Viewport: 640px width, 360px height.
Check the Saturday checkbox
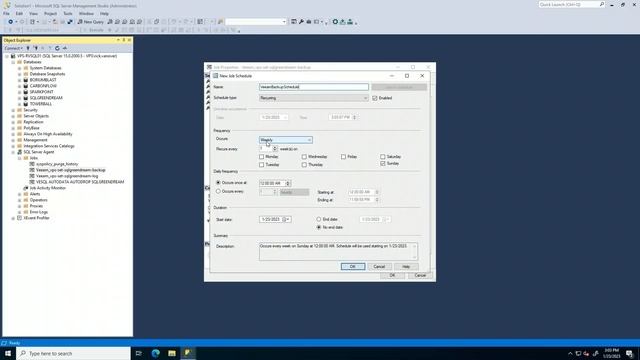[382, 157]
